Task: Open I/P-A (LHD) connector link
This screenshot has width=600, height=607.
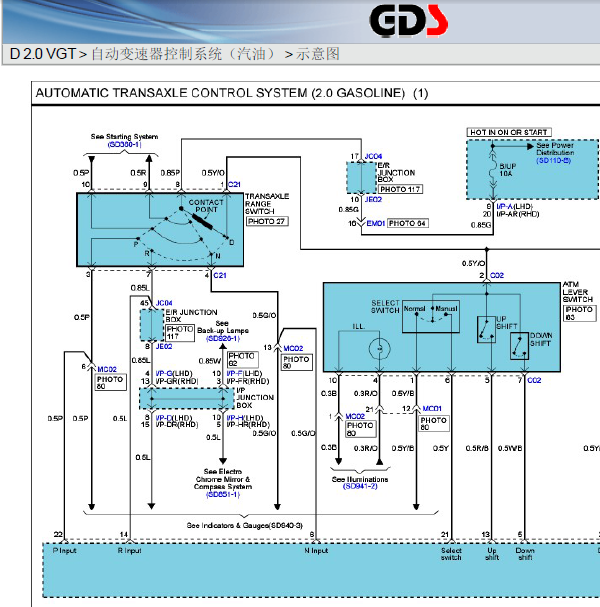Action: 515,206
